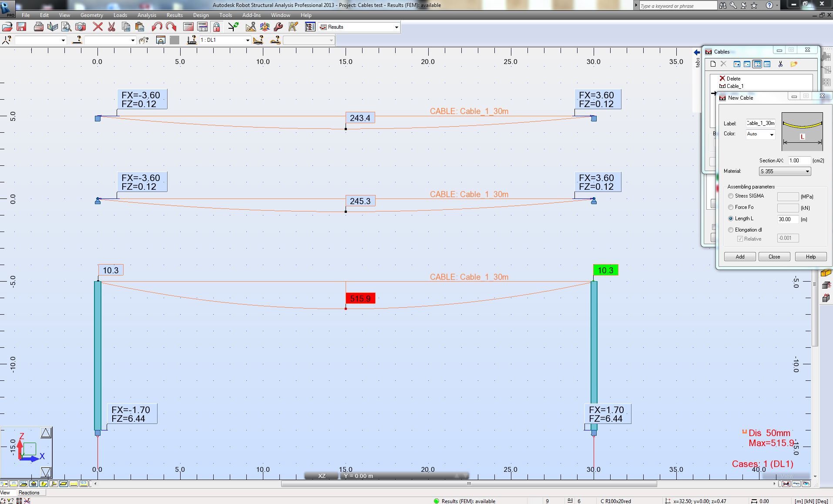Click the favorites star icon in title bar

click(754, 6)
